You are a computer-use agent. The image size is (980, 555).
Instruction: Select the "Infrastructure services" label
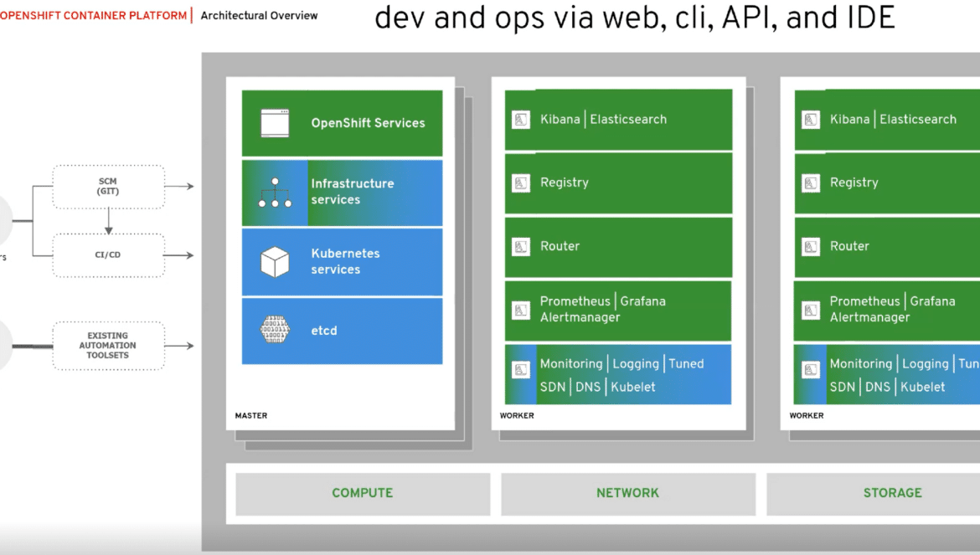coord(353,192)
